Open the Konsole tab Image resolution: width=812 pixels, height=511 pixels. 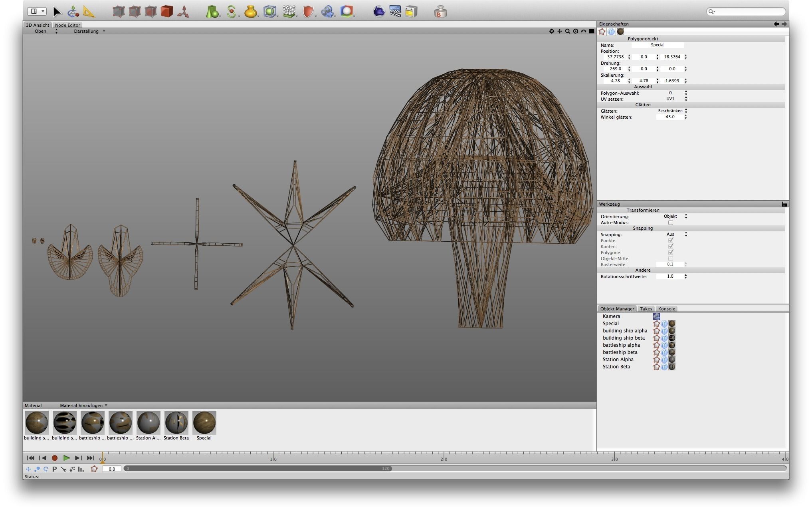pyautogui.click(x=666, y=309)
